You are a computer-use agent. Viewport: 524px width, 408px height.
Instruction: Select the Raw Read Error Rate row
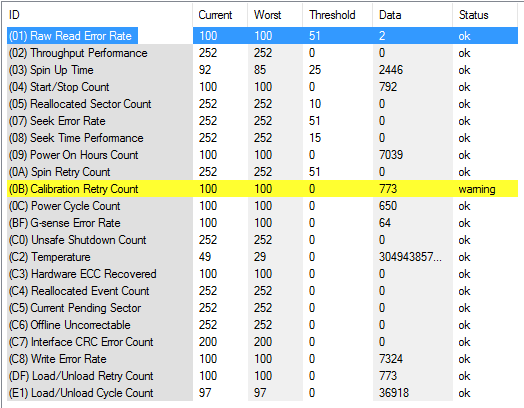[262, 36]
